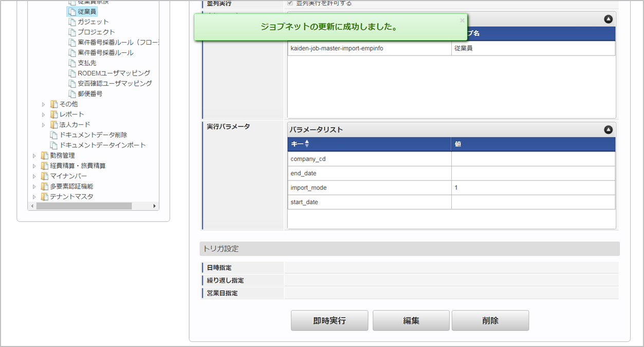Open the プロジェクト tree item icon
The width and height of the screenshot is (644, 347).
click(x=72, y=32)
